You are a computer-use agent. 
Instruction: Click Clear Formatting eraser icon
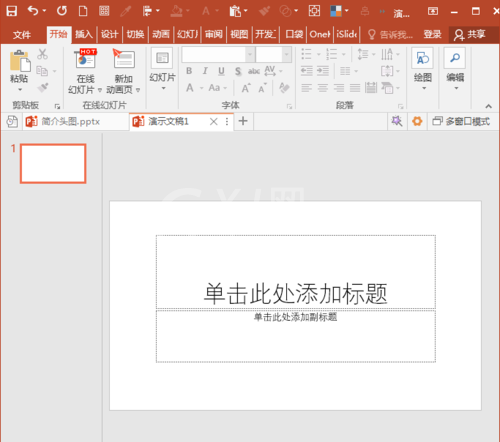284,88
